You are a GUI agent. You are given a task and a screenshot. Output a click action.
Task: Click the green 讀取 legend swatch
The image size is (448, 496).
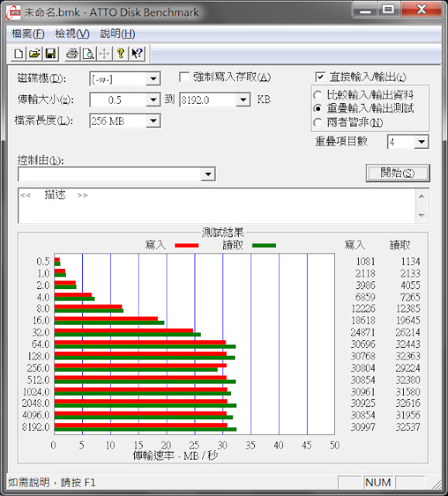click(264, 246)
